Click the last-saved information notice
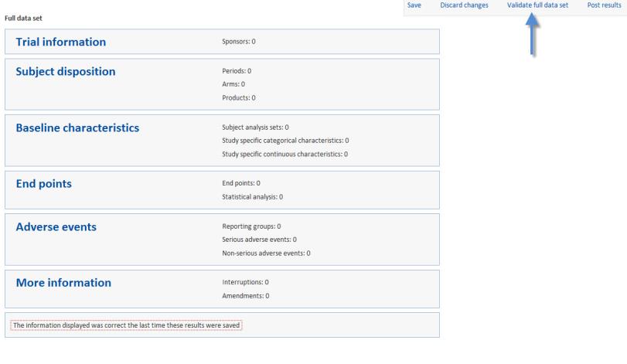The width and height of the screenshot is (627, 364). coord(126,325)
